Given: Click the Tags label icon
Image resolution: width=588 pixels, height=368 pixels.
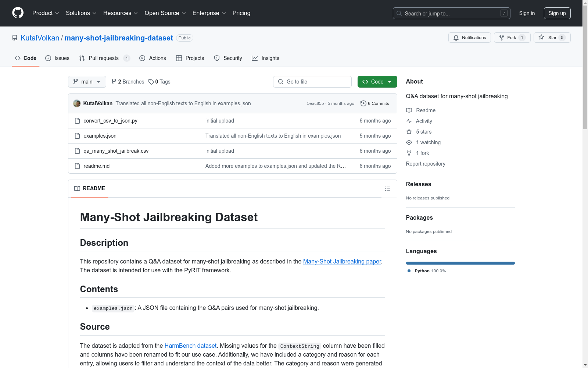Looking at the screenshot, I should 151,82.
